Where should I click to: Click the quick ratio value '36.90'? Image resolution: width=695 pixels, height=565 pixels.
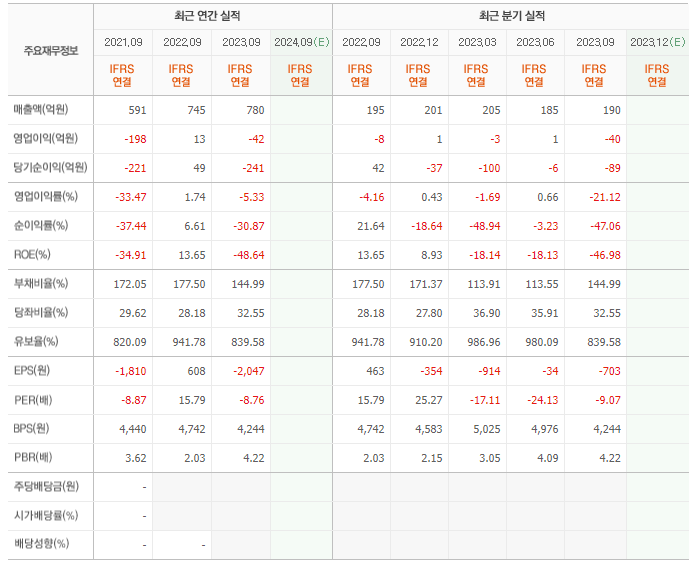[487, 313]
